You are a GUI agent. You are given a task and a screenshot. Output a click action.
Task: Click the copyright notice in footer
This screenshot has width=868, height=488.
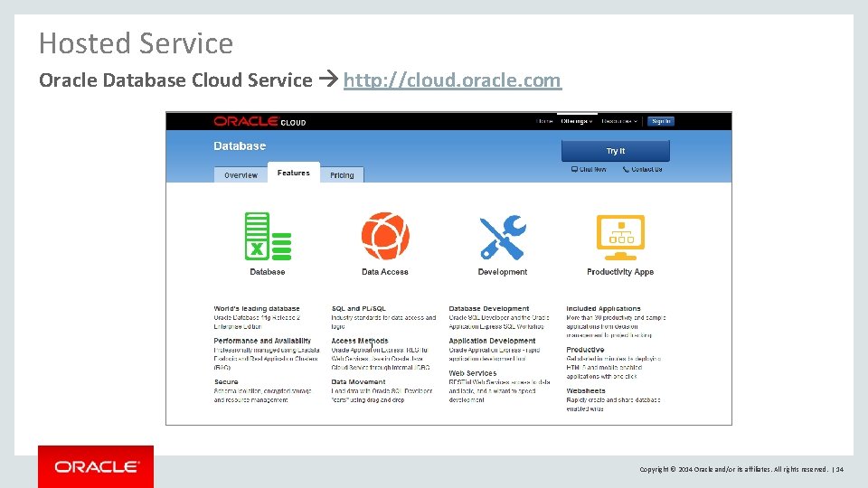pyautogui.click(x=733, y=469)
